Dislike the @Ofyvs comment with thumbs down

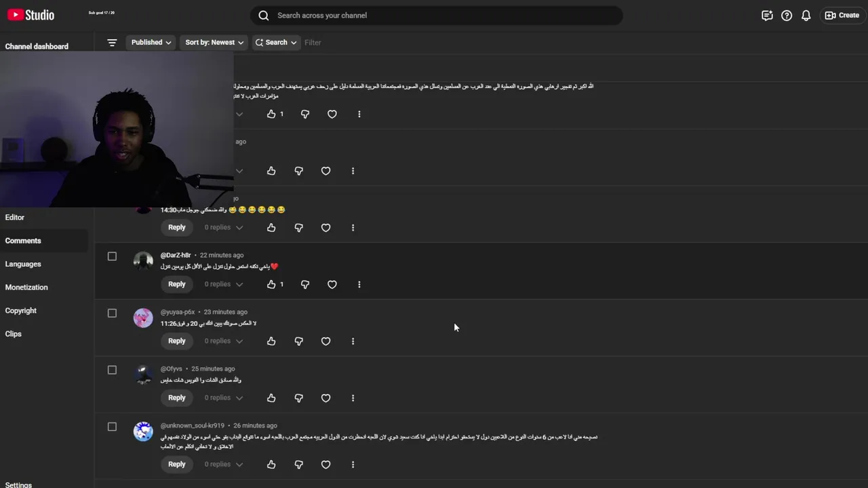pyautogui.click(x=298, y=399)
